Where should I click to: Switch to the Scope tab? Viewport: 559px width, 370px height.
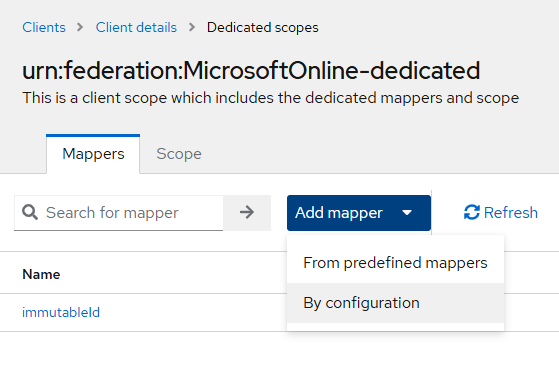[179, 154]
